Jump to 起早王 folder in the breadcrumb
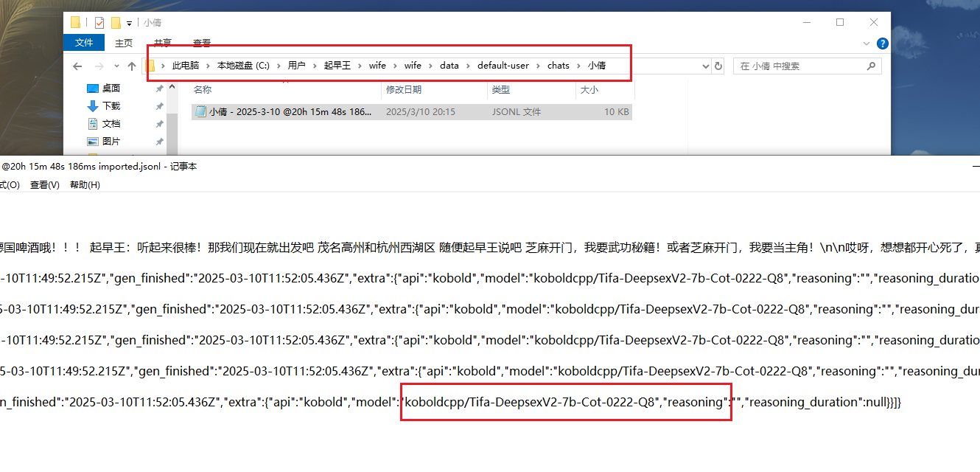980x472 pixels. [x=338, y=66]
